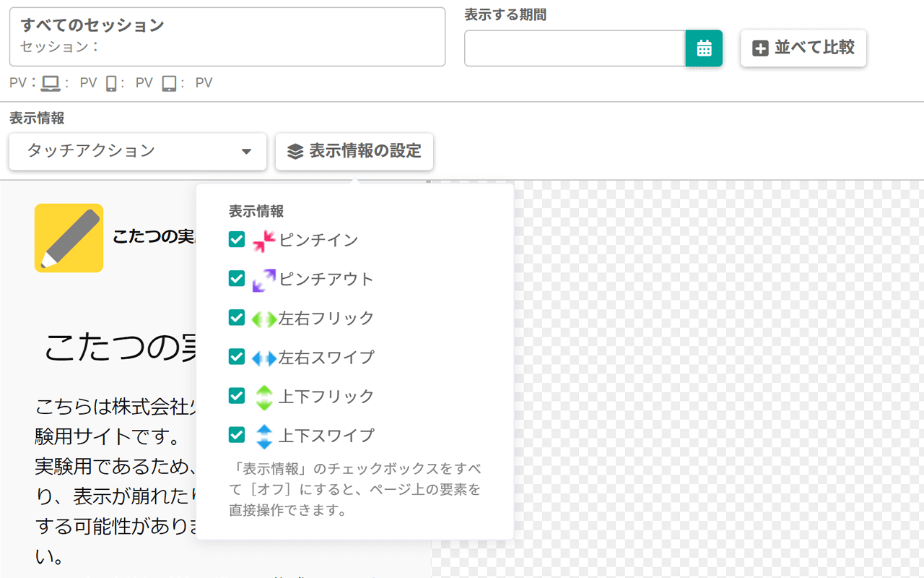Click the 上下スワイプ label text
The image size is (924, 578).
[326, 435]
